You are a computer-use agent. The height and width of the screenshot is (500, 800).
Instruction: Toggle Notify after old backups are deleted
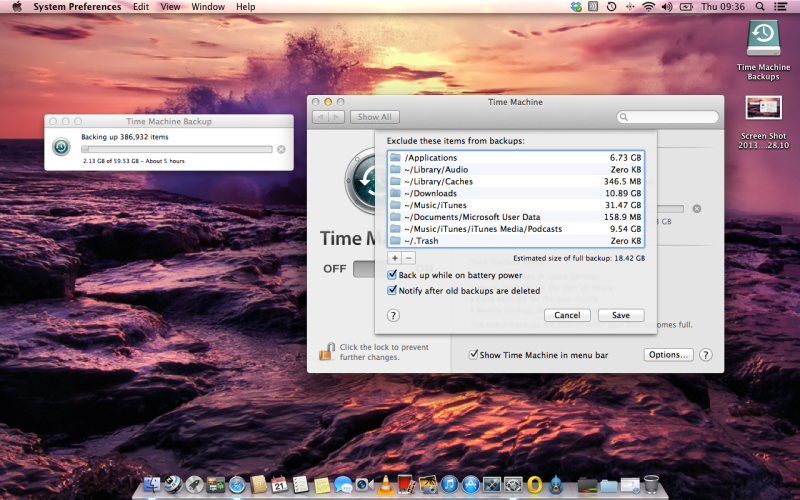pos(392,290)
